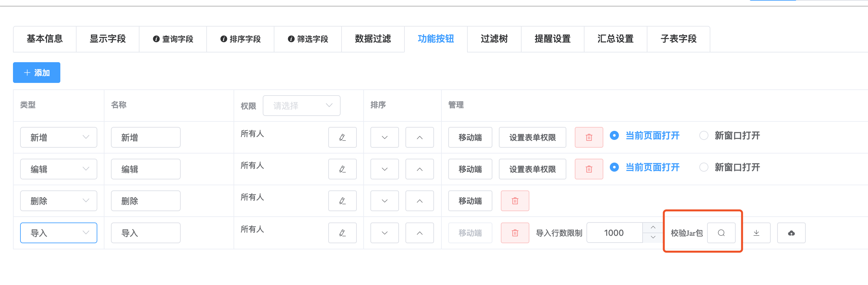The width and height of the screenshot is (868, 285).
Task: Click the 编辑 name input field
Action: click(145, 169)
